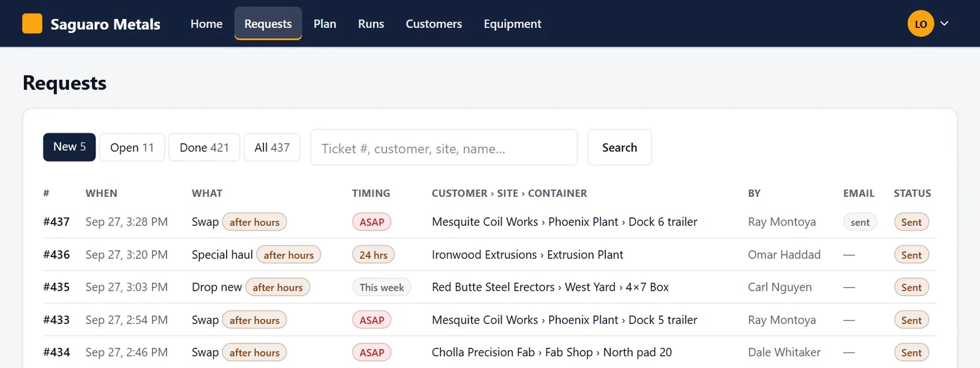Select the New 5 filter tab
Viewport: 980px width, 368px height.
[69, 147]
